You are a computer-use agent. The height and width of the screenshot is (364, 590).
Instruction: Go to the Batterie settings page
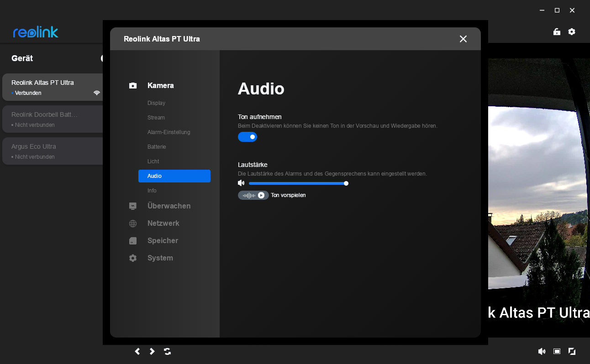click(157, 147)
